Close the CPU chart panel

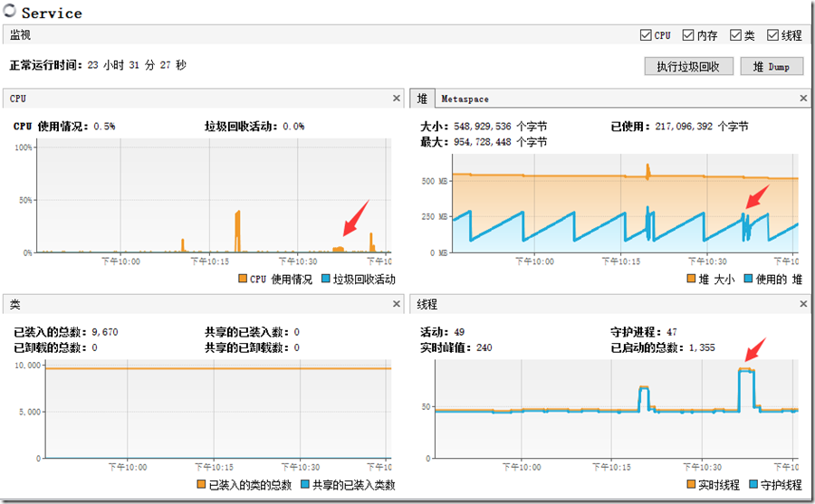397,99
